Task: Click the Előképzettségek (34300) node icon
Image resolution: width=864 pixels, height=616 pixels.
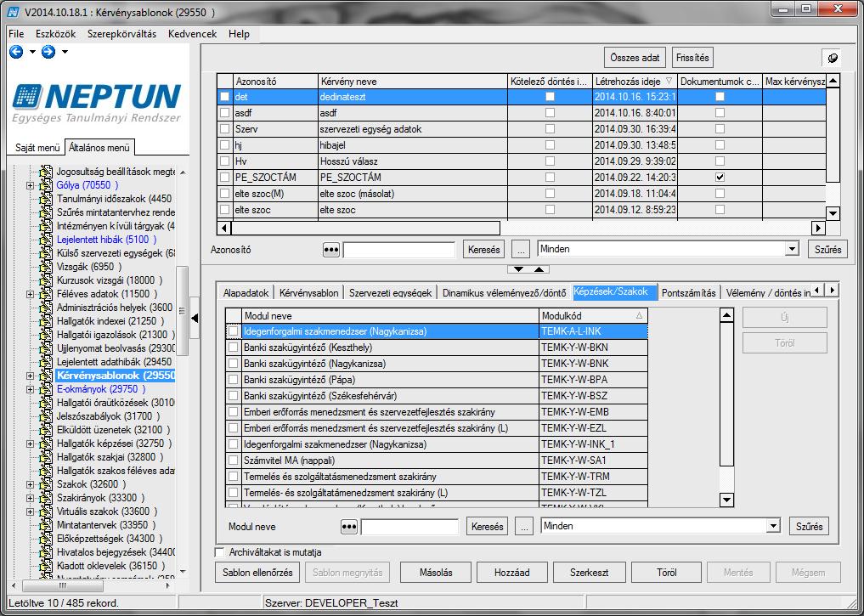Action: coord(46,539)
